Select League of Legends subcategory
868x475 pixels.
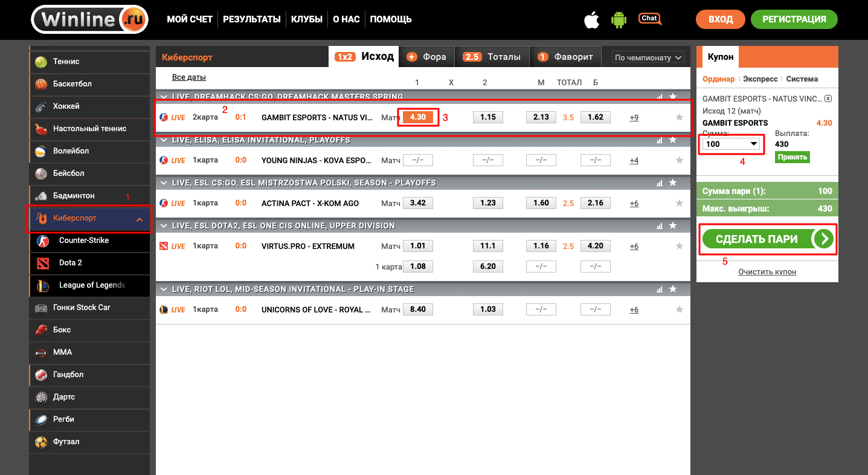89,285
